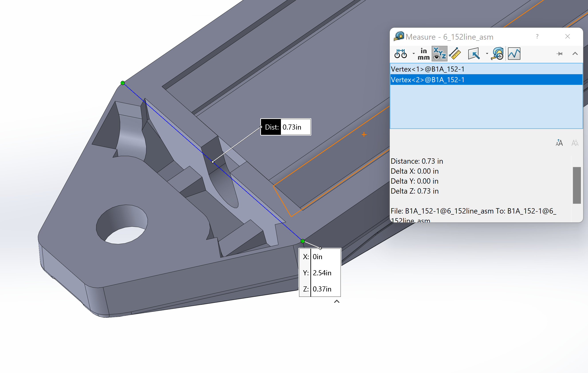The width and height of the screenshot is (588, 373).
Task: Click the Dist: 0.73in measurement callout
Action: pyautogui.click(x=286, y=127)
